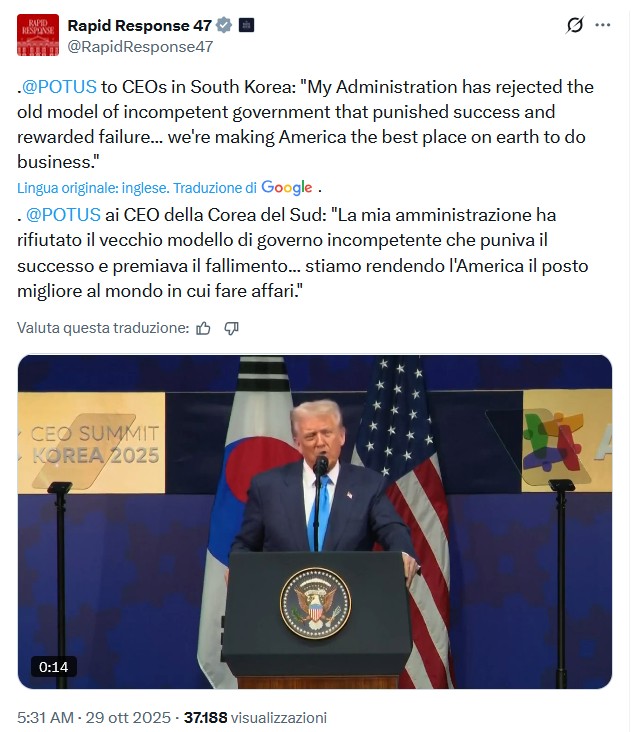Image resolution: width=633 pixels, height=732 pixels.
Task: Open the @POTUS mention in the English text
Action: point(59,87)
